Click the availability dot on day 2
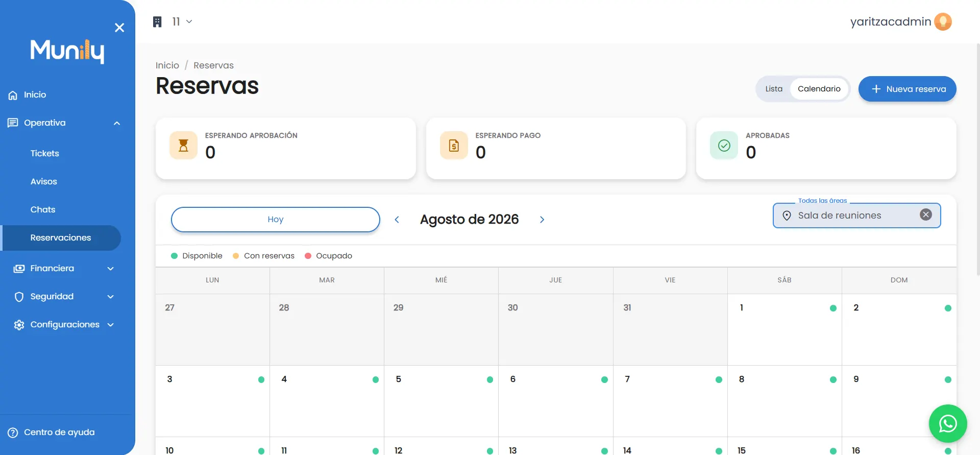Viewport: 980px width, 455px height. 948,308
